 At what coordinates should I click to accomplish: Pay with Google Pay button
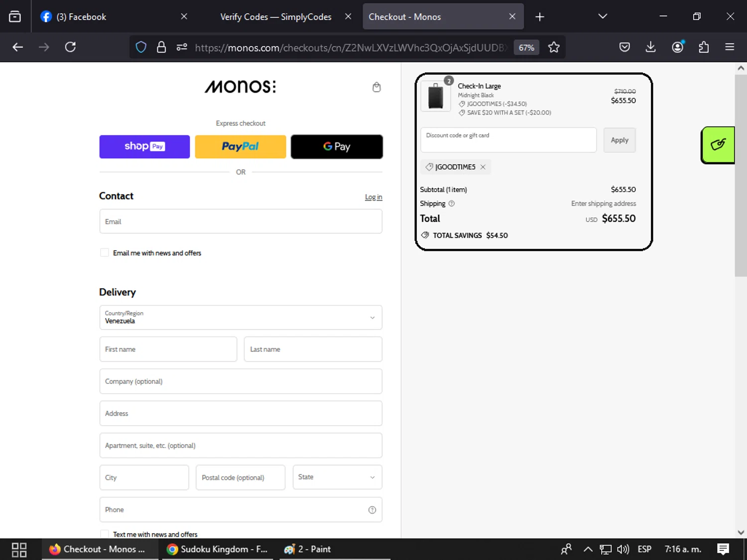coord(337,147)
